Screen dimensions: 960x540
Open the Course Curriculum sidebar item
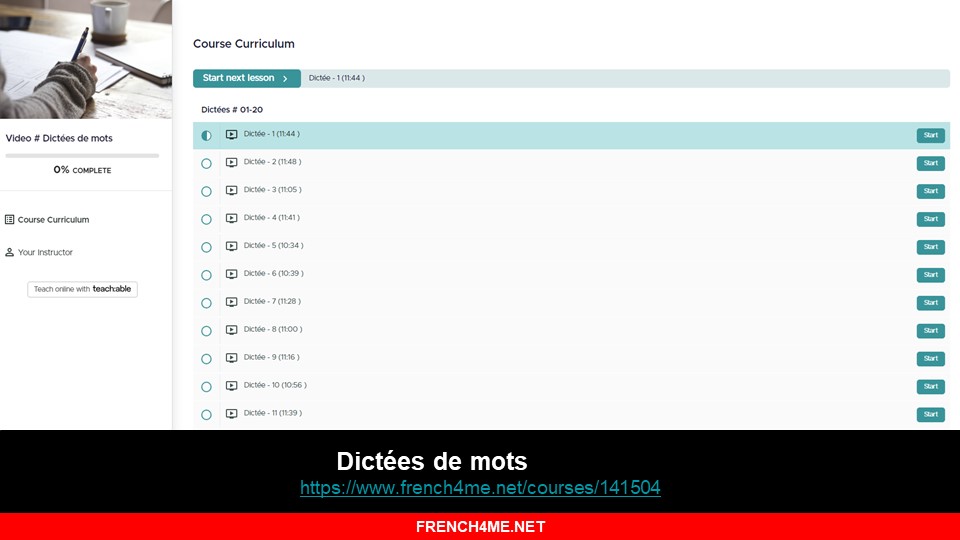[53, 220]
